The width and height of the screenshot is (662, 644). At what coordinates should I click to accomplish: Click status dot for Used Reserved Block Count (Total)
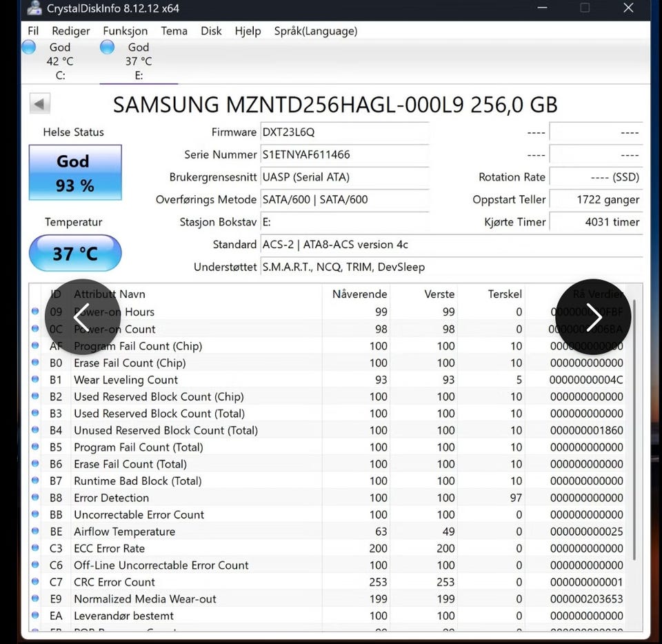(x=35, y=413)
